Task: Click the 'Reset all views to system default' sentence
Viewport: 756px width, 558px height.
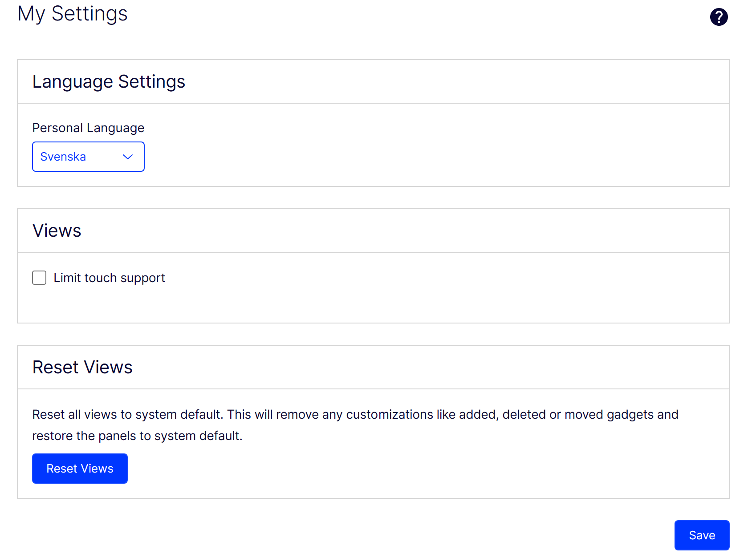Action: 127,415
